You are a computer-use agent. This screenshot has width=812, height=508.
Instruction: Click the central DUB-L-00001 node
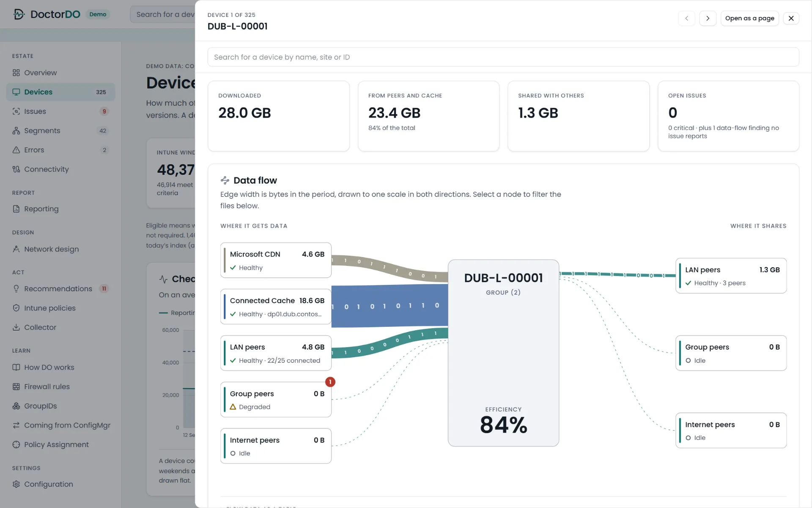[x=503, y=353]
